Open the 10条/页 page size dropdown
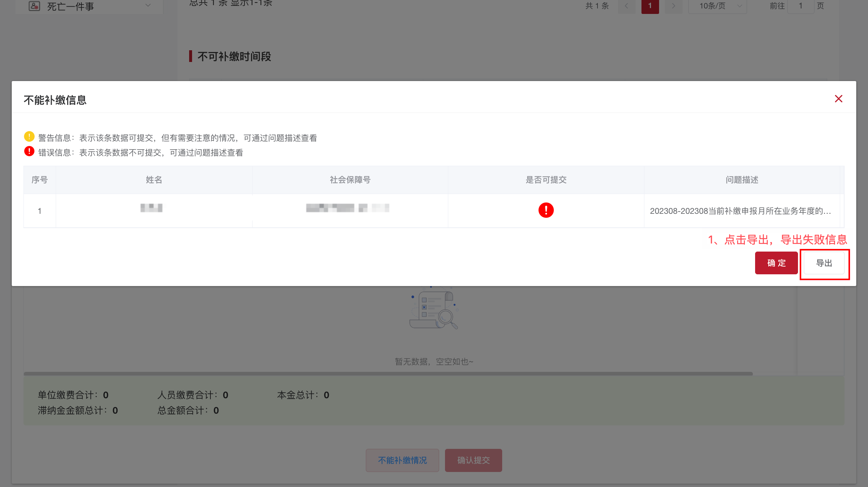 pyautogui.click(x=717, y=6)
